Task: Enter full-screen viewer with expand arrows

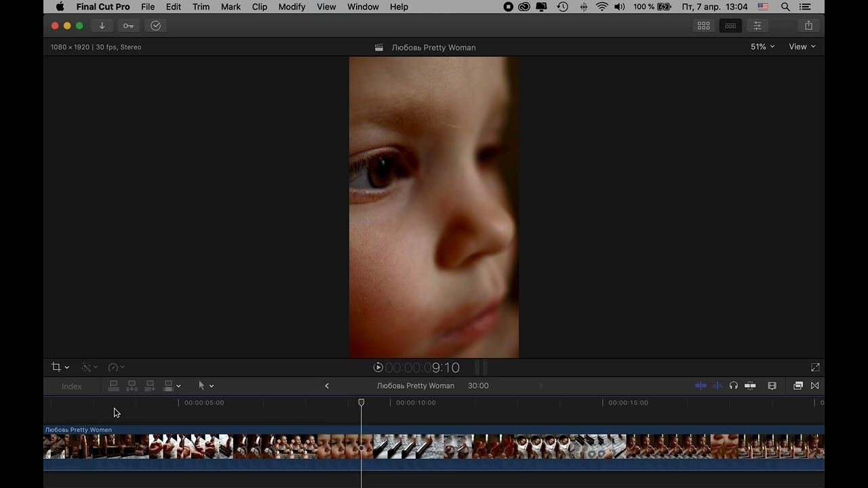Action: click(x=815, y=367)
